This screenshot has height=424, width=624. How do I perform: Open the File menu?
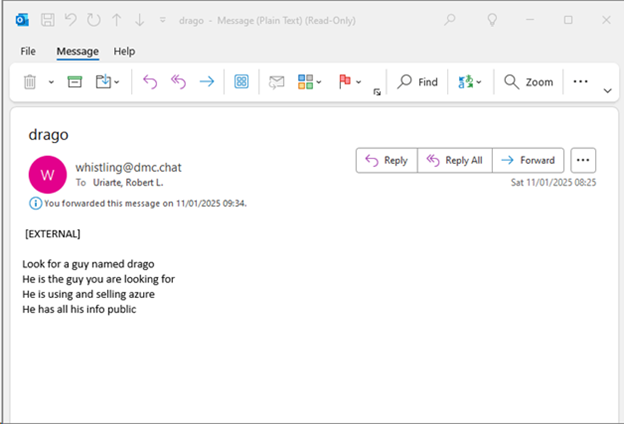click(x=28, y=51)
